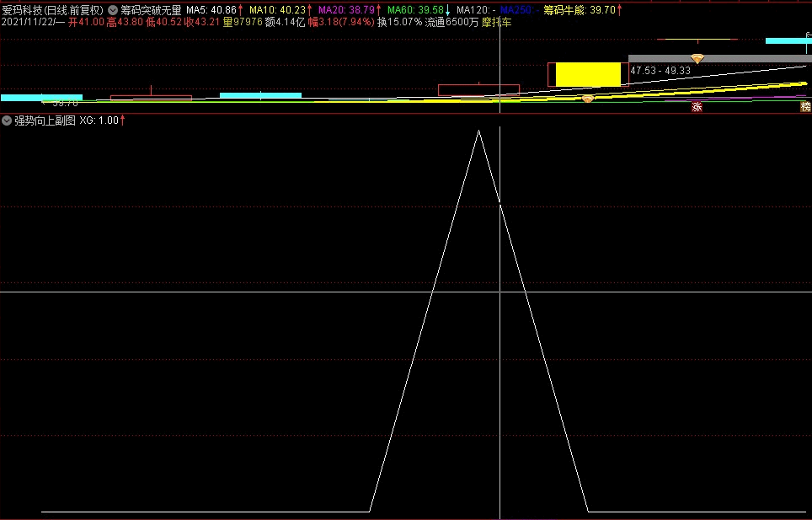Select the cyan candle in chart center
812x520 pixels.
coord(260,95)
